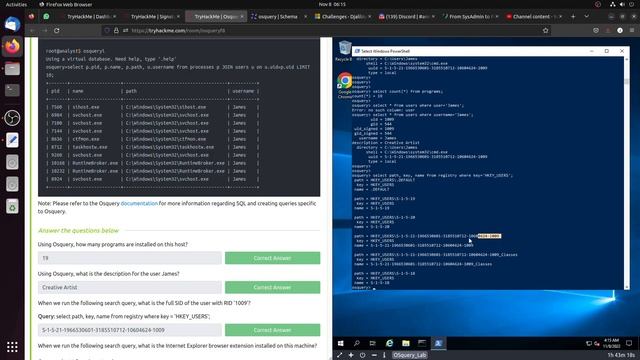This screenshot has width=640, height=360.
Task: Switch to the From SysAdmin tab
Action: click(x=470, y=17)
